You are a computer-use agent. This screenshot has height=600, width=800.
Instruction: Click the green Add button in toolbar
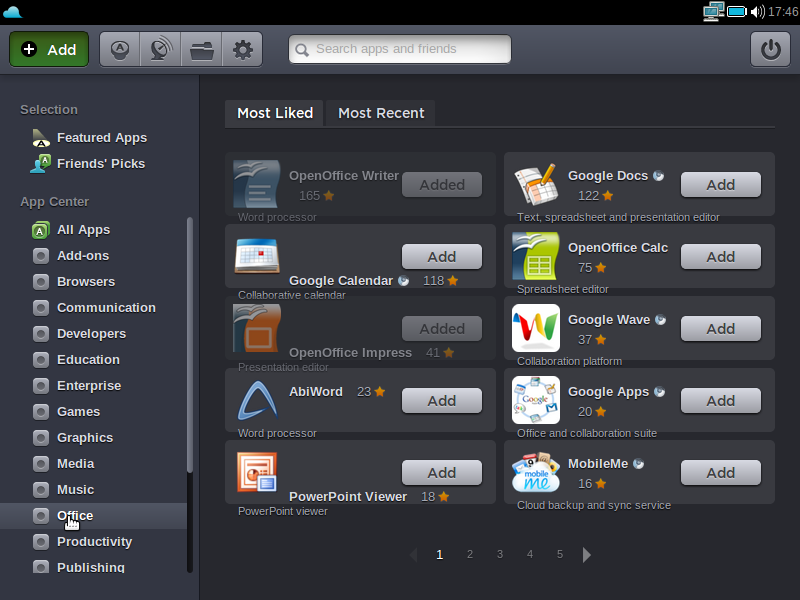point(49,49)
